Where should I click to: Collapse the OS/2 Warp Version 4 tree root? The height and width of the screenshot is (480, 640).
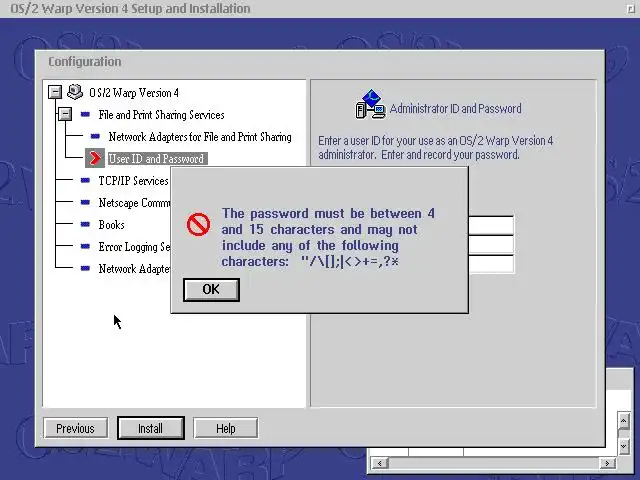[55, 92]
